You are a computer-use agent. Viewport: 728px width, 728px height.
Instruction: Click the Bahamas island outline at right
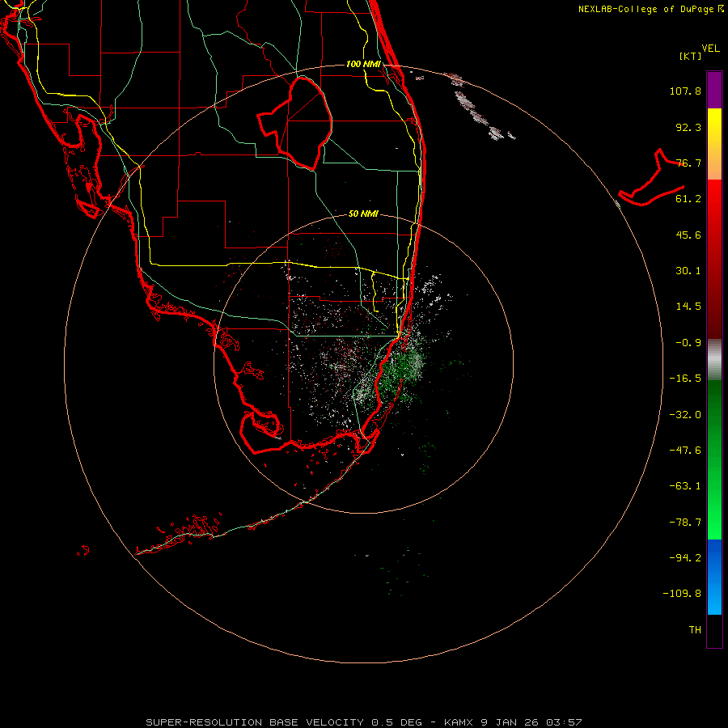click(x=652, y=179)
